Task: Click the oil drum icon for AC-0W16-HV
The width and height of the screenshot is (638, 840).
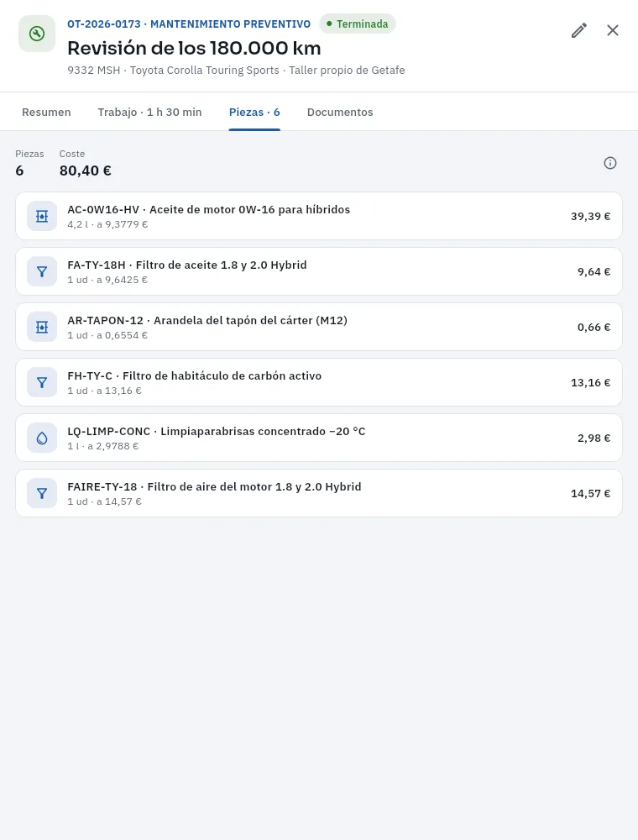Action: tap(42, 216)
